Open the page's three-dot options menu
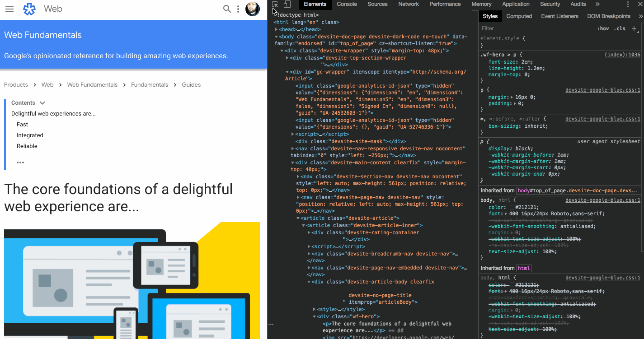 pos(238,9)
